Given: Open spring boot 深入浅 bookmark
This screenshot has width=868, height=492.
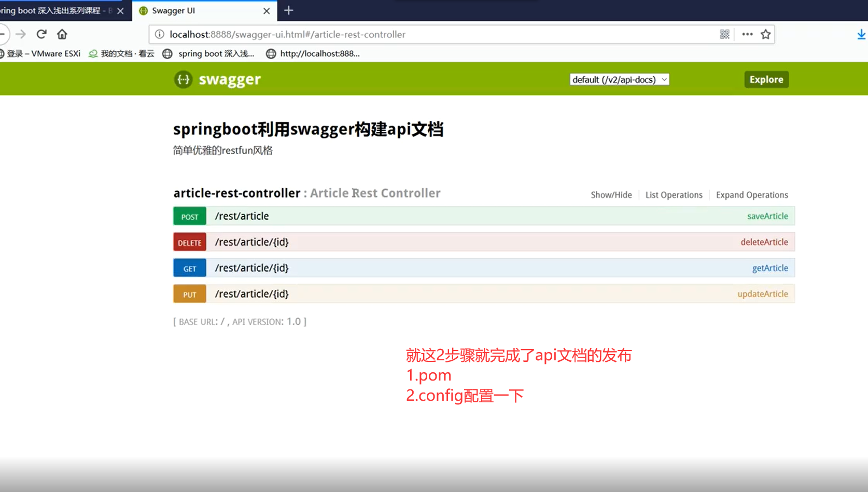Looking at the screenshot, I should pos(208,53).
